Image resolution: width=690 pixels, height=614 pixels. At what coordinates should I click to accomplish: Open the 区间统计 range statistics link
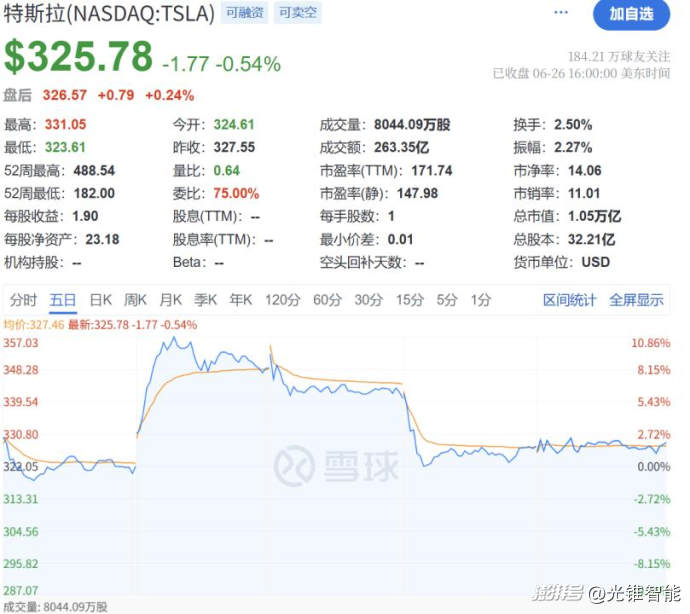point(569,300)
